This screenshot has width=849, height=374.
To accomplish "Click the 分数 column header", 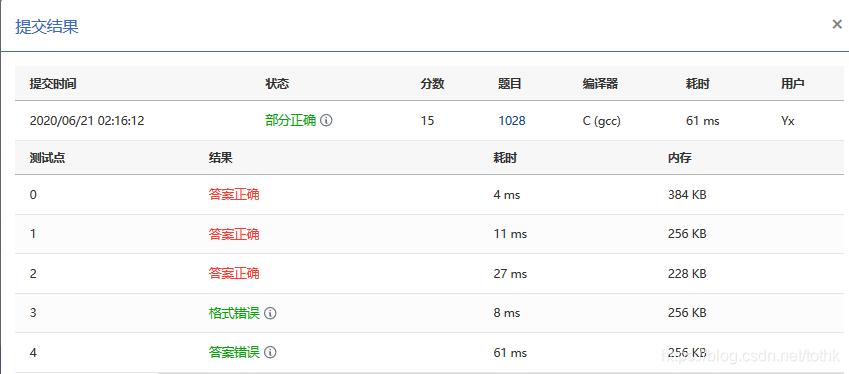I will click(x=432, y=84).
